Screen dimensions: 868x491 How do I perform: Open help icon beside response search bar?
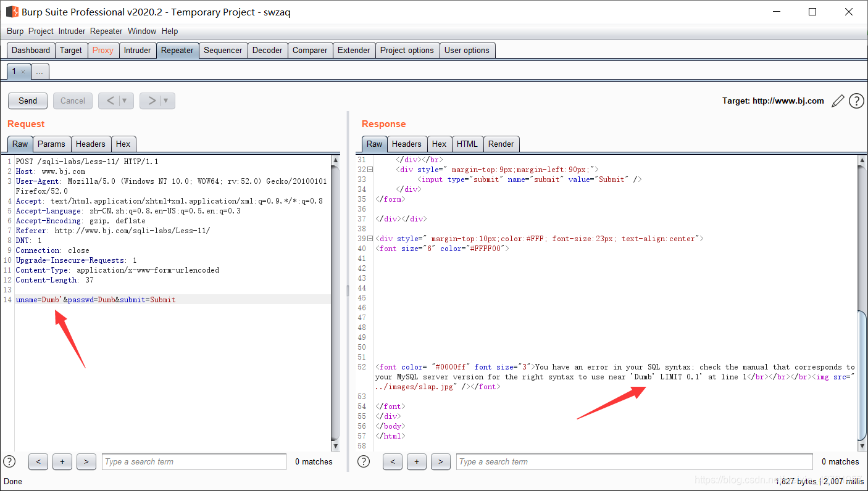click(x=364, y=461)
